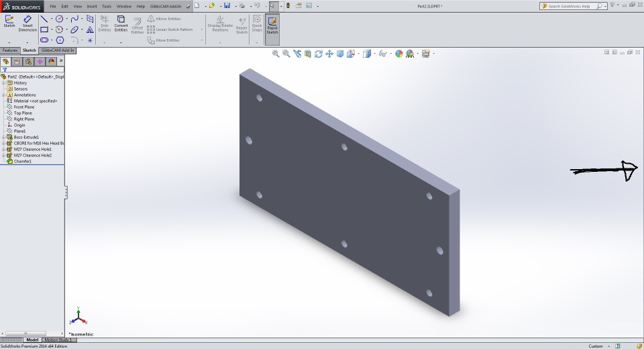The image size is (644, 349).
Task: Select the Circle sketch tool
Action: click(59, 19)
